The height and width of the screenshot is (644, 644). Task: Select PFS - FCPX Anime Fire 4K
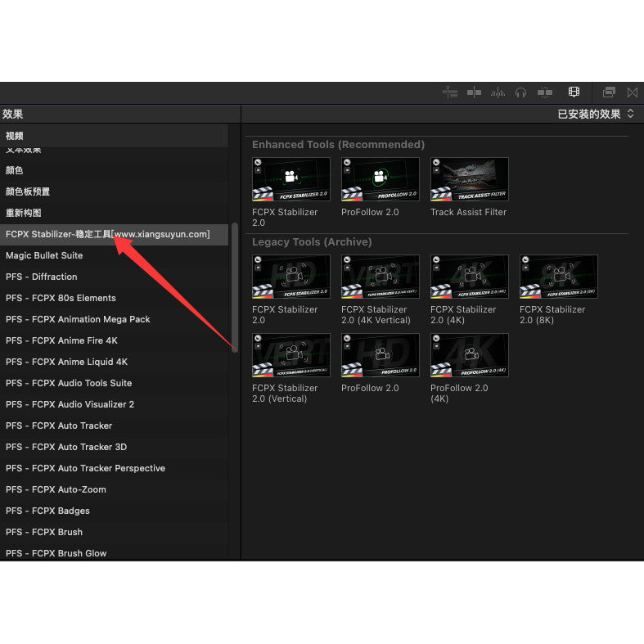pyautogui.click(x=114, y=341)
